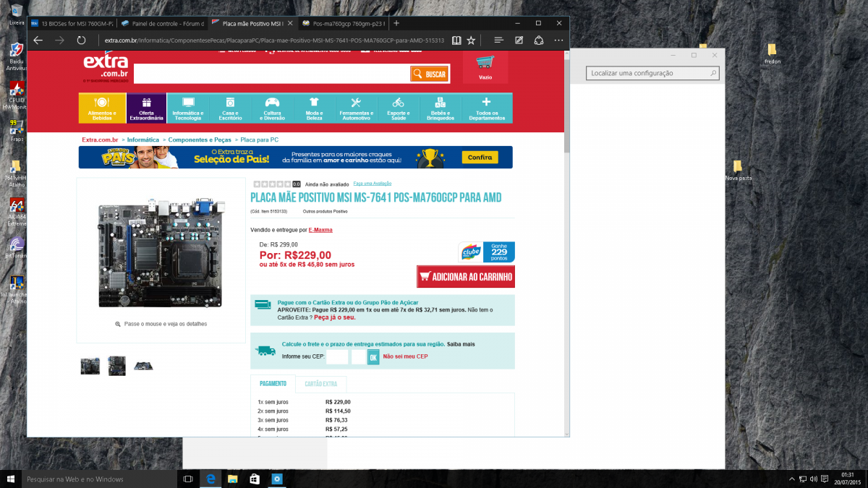Image resolution: width=868 pixels, height=488 pixels.
Task: Click ADICIONAR AO CARRINHO button
Action: [466, 277]
